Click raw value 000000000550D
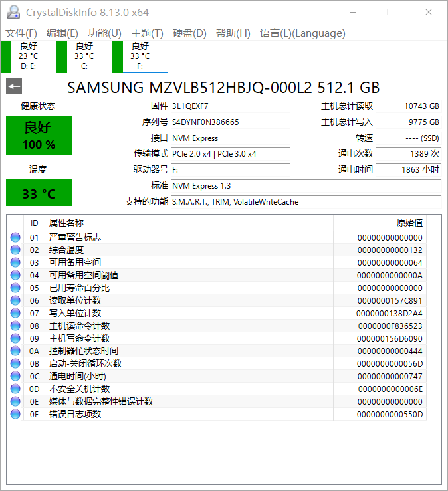This screenshot has height=491, width=448. pyautogui.click(x=390, y=415)
